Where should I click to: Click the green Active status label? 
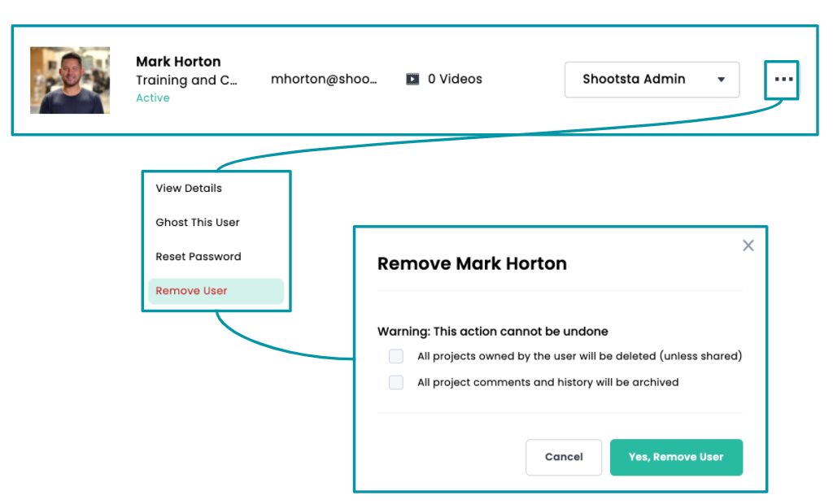coord(153,98)
